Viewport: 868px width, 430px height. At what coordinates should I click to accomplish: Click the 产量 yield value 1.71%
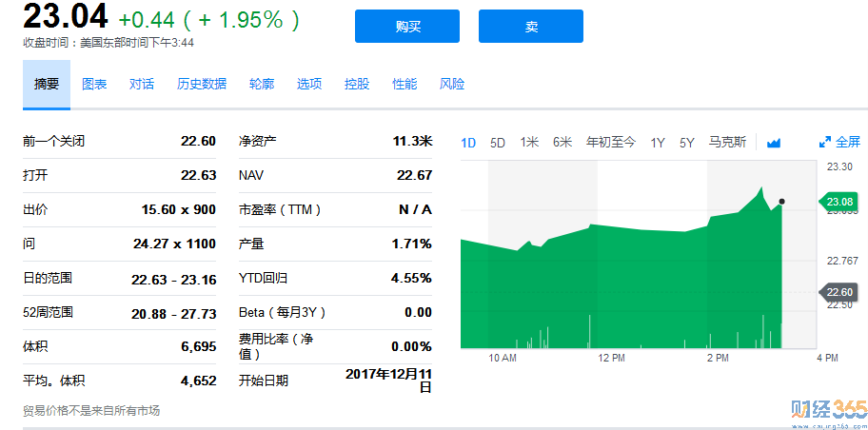(x=412, y=244)
